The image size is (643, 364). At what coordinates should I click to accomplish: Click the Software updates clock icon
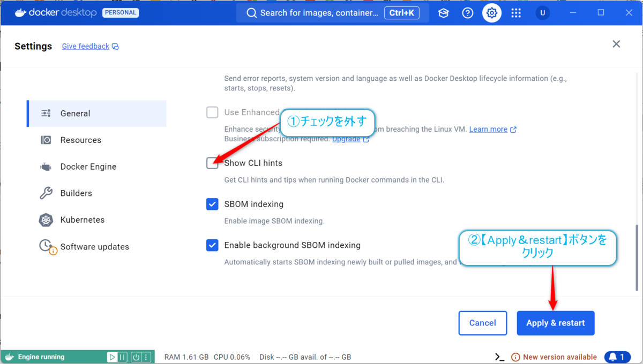coord(46,246)
